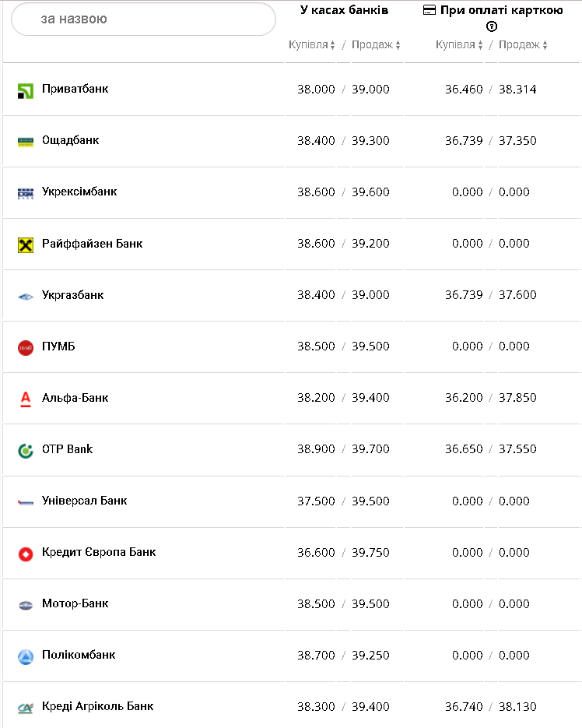
Task: Click the ПУМБ red logo icon
Action: tap(26, 347)
